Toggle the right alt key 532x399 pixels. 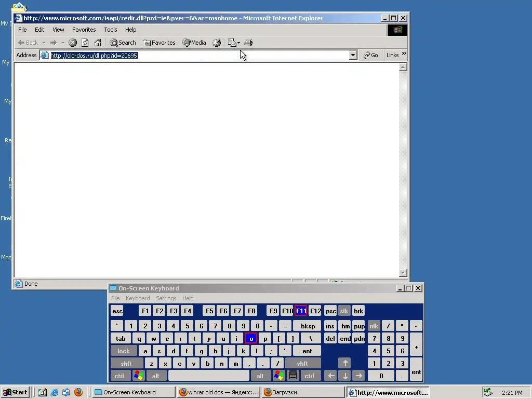[260, 376]
